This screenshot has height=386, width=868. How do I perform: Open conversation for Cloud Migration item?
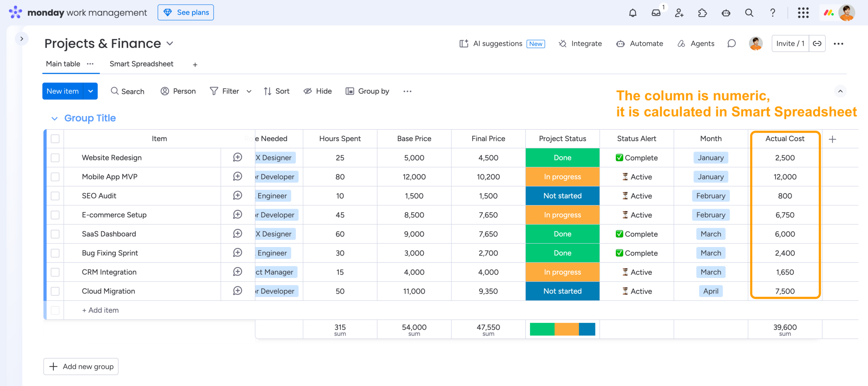pyautogui.click(x=238, y=291)
